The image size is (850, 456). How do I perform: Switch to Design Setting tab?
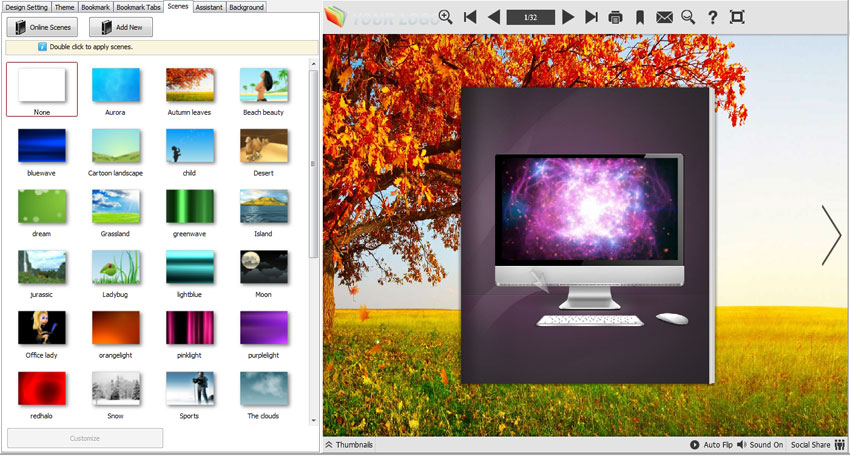click(x=26, y=7)
